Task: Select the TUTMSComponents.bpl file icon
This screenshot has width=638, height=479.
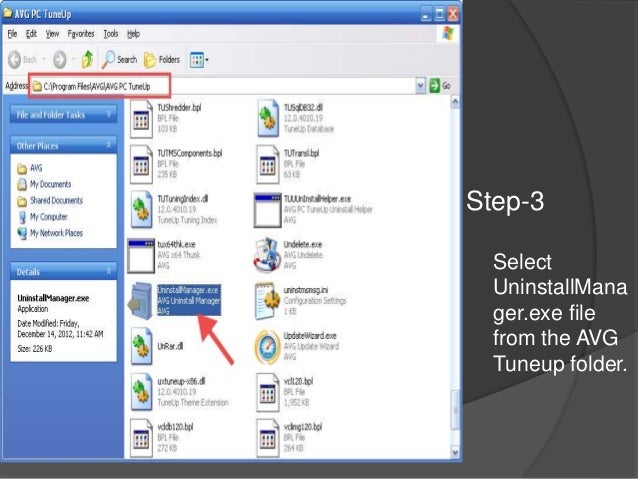Action: [141, 165]
